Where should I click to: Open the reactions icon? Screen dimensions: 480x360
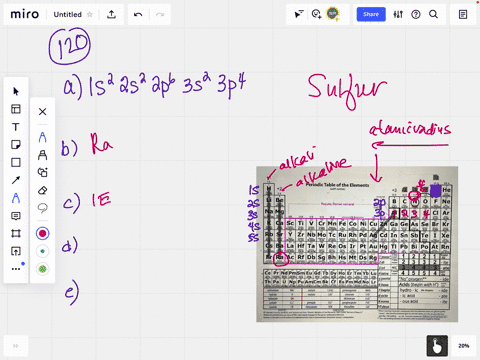pos(316,14)
